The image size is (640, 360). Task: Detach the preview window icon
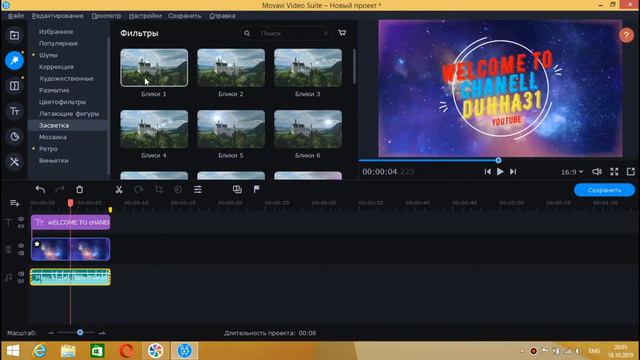[631, 172]
